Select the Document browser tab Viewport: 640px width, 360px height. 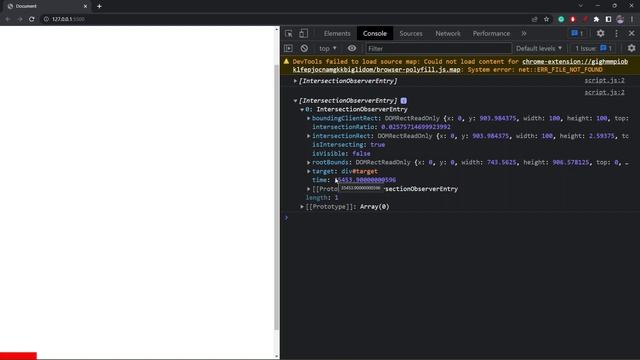pyautogui.click(x=46, y=6)
